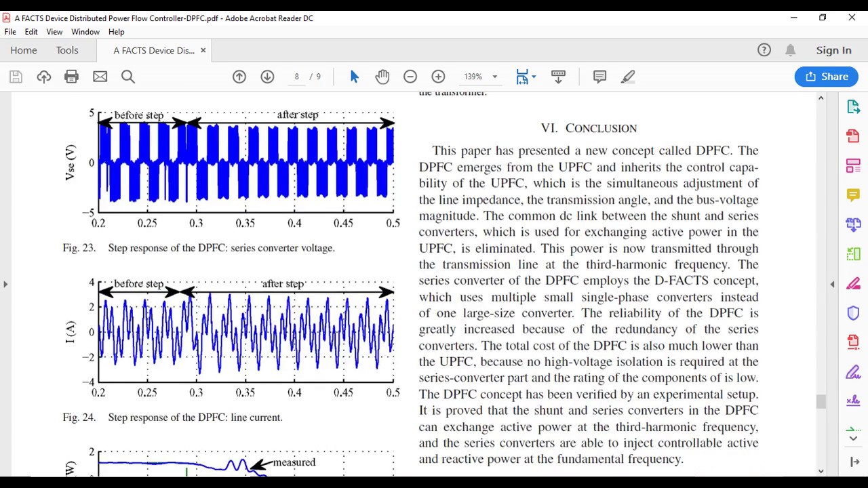Open the Help menu
Image resolution: width=868 pixels, height=488 pixels.
pos(116,32)
